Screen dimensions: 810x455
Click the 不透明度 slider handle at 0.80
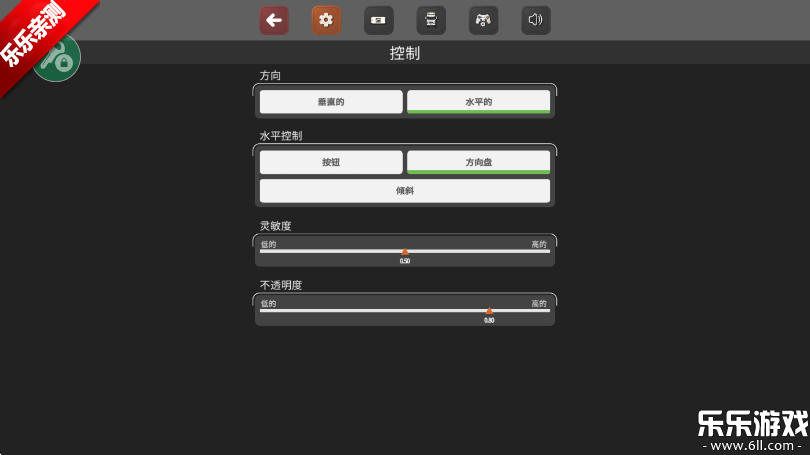(489, 312)
